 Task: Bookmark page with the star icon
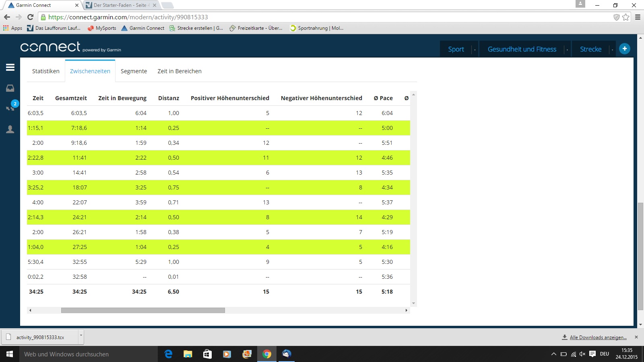(x=625, y=17)
